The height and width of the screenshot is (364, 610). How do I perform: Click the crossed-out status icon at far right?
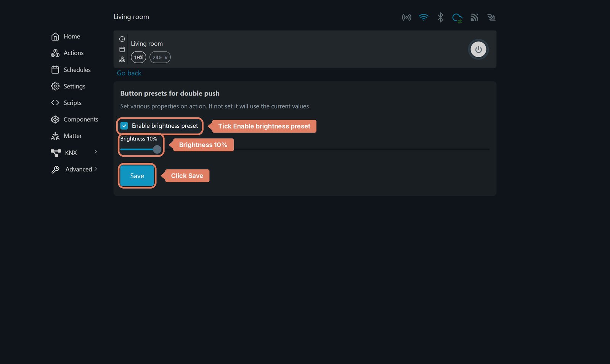coord(491,18)
